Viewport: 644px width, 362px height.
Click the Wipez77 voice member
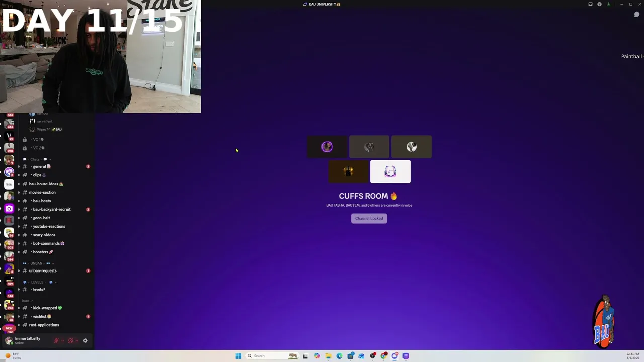tap(46, 129)
